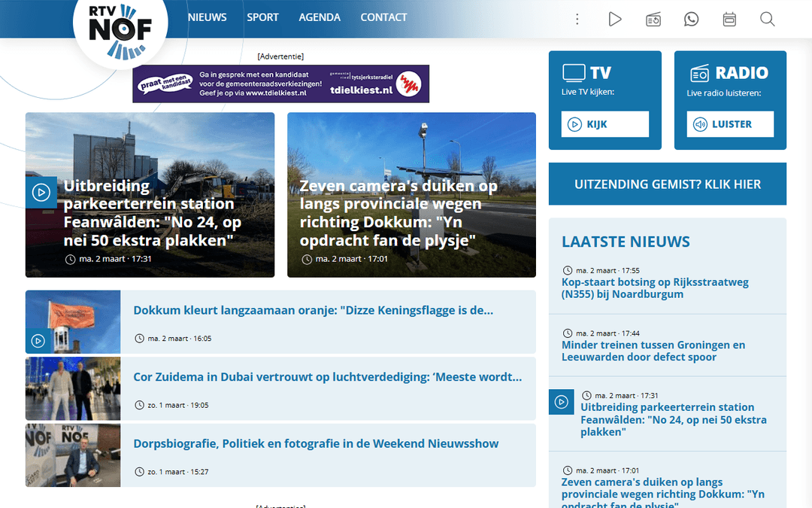
Task: Open Dokkum kleurt langzaamaan oranje article
Action: (314, 310)
